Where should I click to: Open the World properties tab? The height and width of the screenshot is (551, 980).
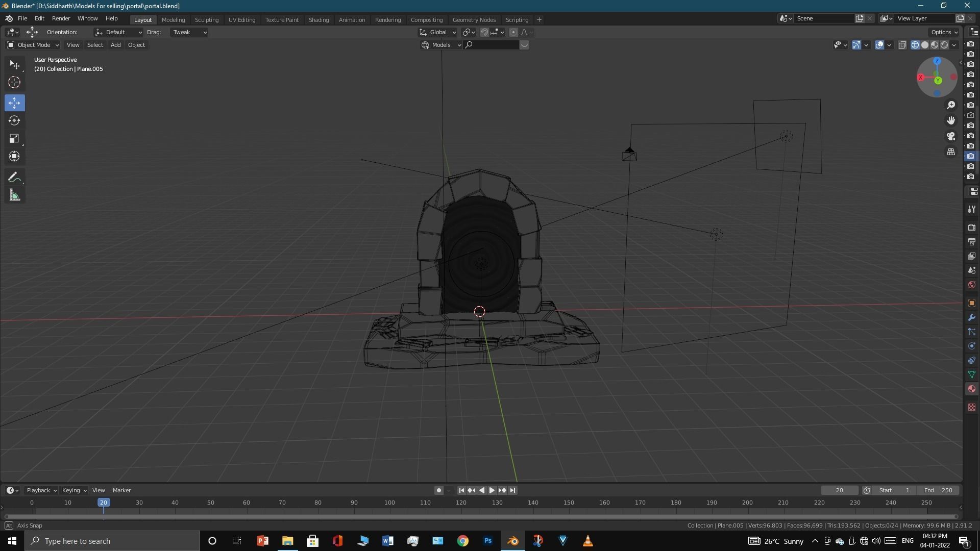(972, 285)
